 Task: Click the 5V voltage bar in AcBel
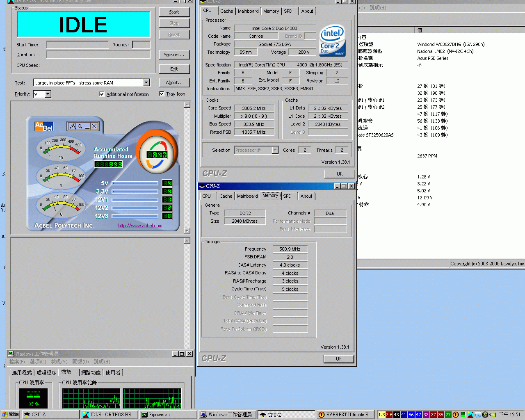(135, 183)
